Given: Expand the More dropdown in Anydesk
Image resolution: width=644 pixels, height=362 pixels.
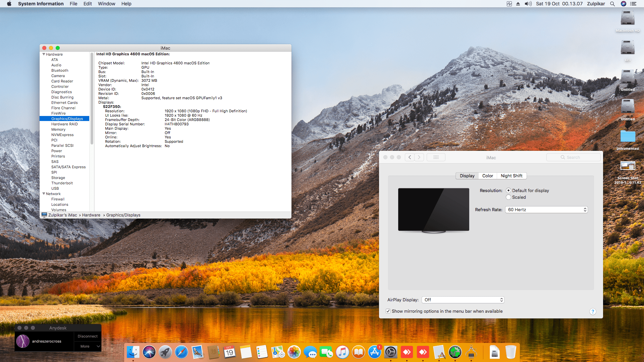Looking at the screenshot, I should 88,346.
